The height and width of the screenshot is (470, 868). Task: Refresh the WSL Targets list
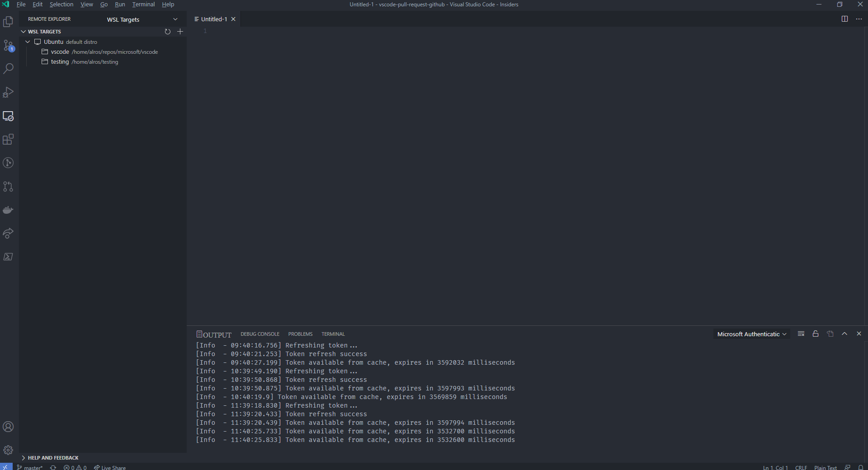[x=168, y=32]
